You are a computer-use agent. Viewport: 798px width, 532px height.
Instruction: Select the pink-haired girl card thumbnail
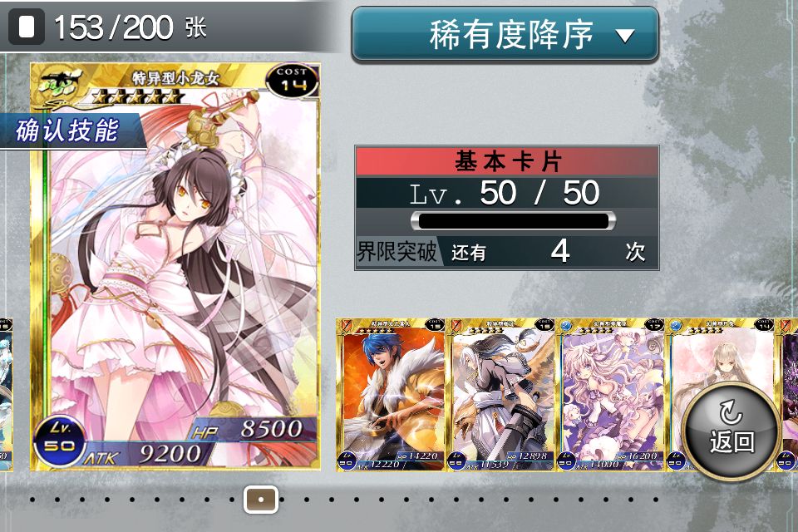(x=611, y=395)
